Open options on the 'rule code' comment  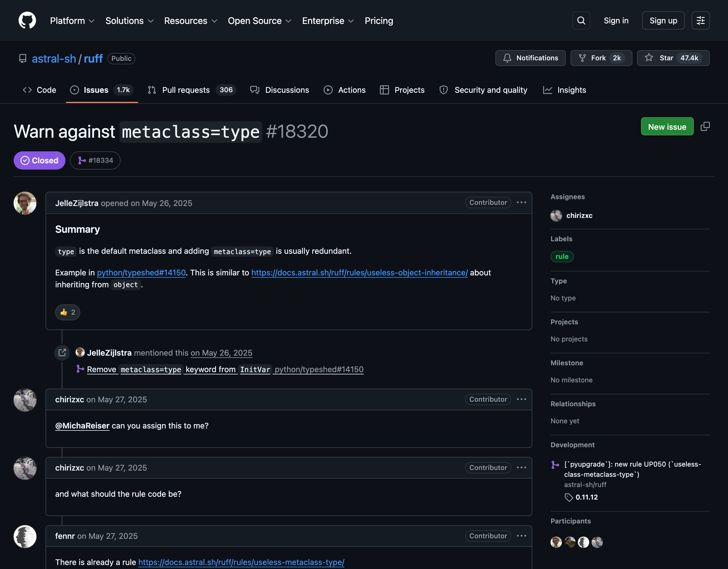(521, 468)
